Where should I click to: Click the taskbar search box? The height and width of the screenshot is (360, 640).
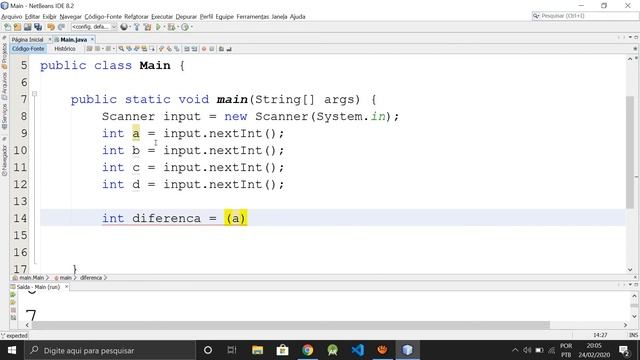pos(110,350)
